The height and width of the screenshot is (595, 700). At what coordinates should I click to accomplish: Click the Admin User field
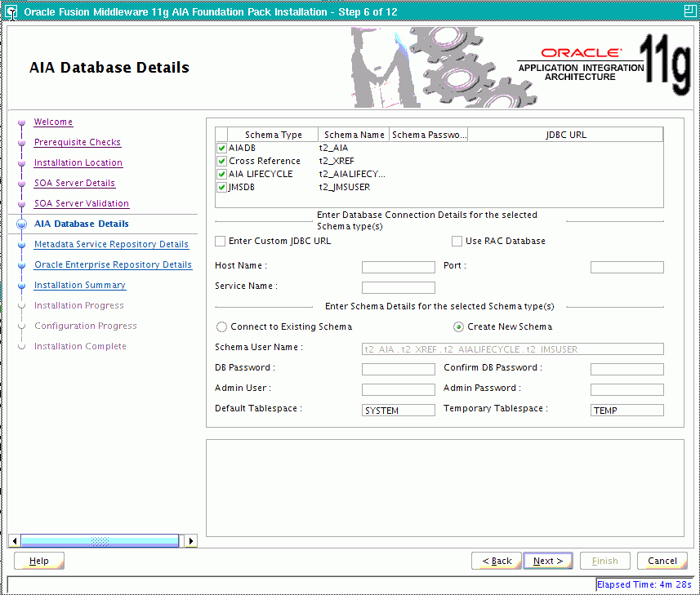[x=399, y=390]
